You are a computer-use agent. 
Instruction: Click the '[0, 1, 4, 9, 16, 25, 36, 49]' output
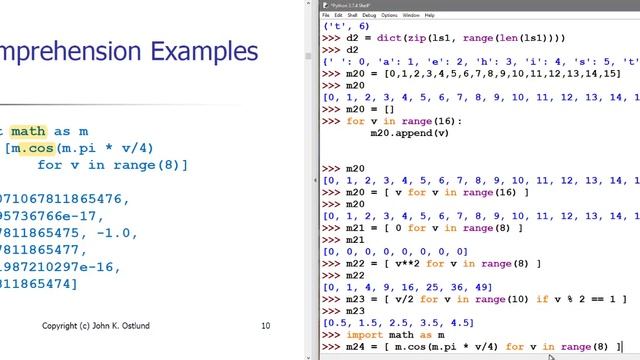(407, 287)
